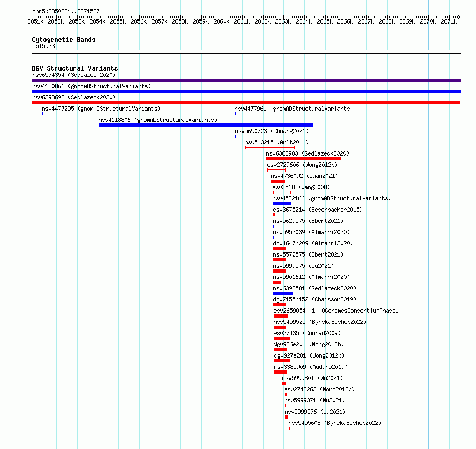Click the nsv4522166 (gnomADStructuralVariants) label
The image size is (476, 449).
tap(332, 198)
